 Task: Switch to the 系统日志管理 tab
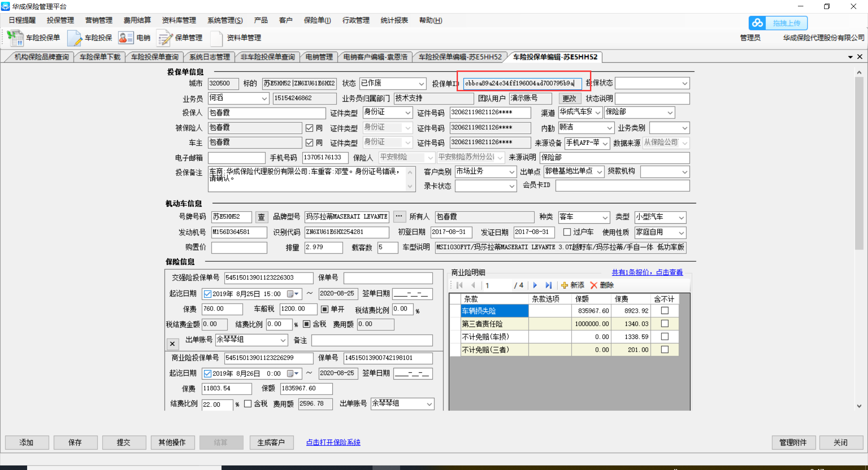(x=209, y=57)
